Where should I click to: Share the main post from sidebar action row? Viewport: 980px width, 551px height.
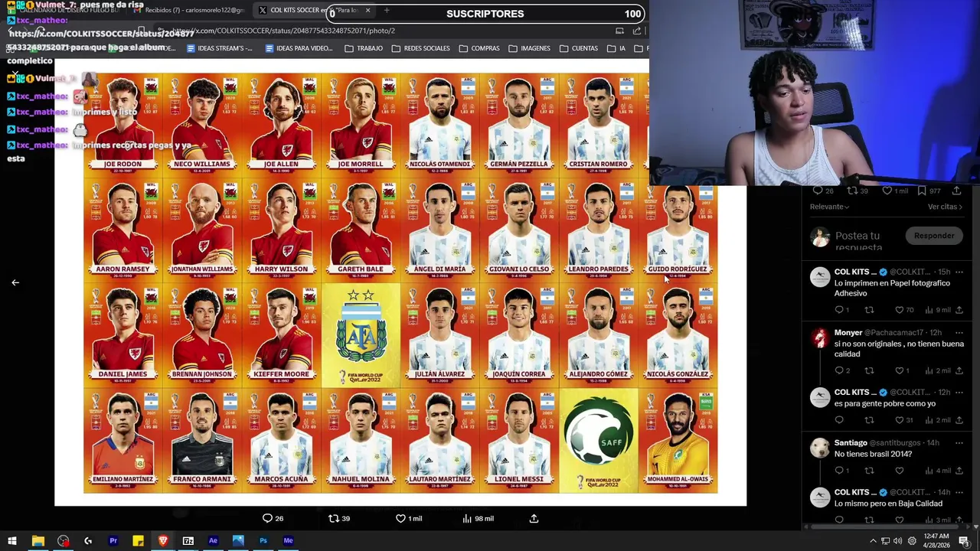coord(956,191)
